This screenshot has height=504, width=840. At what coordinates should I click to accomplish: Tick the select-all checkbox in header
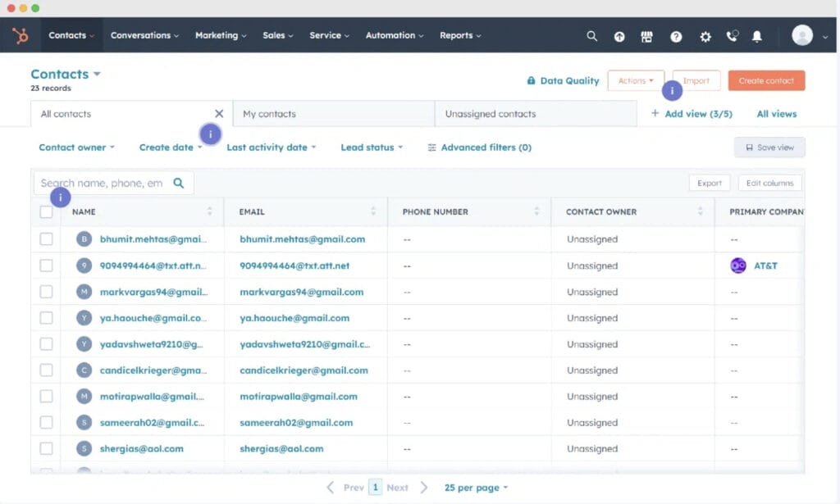[x=46, y=212]
